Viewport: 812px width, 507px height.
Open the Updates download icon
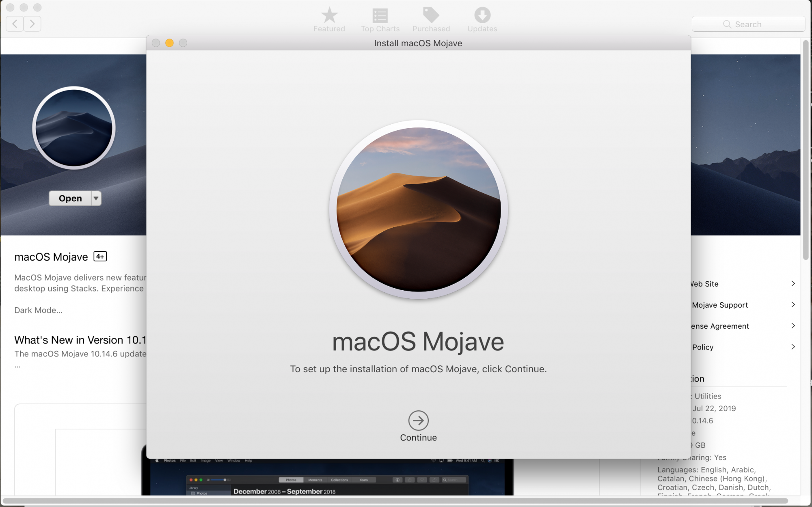tap(482, 15)
